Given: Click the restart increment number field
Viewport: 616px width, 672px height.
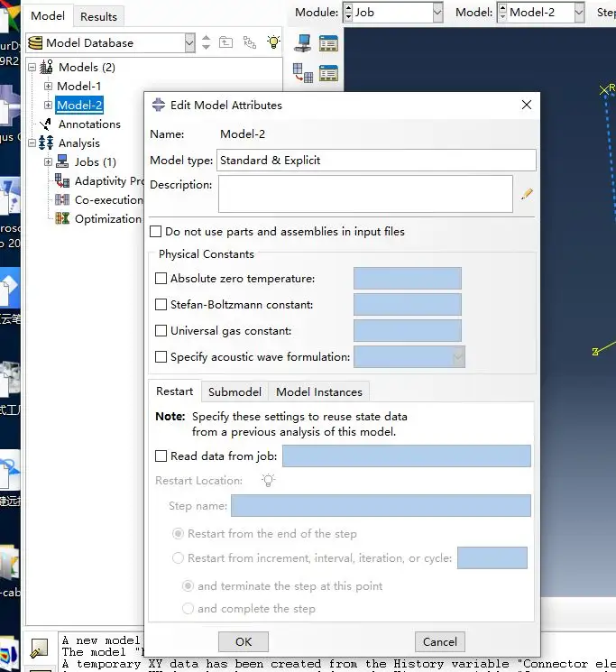Looking at the screenshot, I should pos(492,557).
